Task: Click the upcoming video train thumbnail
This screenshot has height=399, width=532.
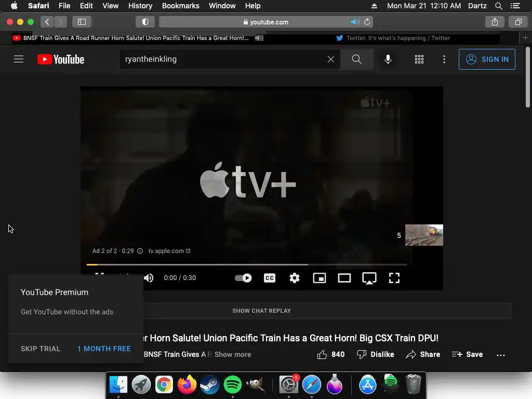Action: coord(424,235)
